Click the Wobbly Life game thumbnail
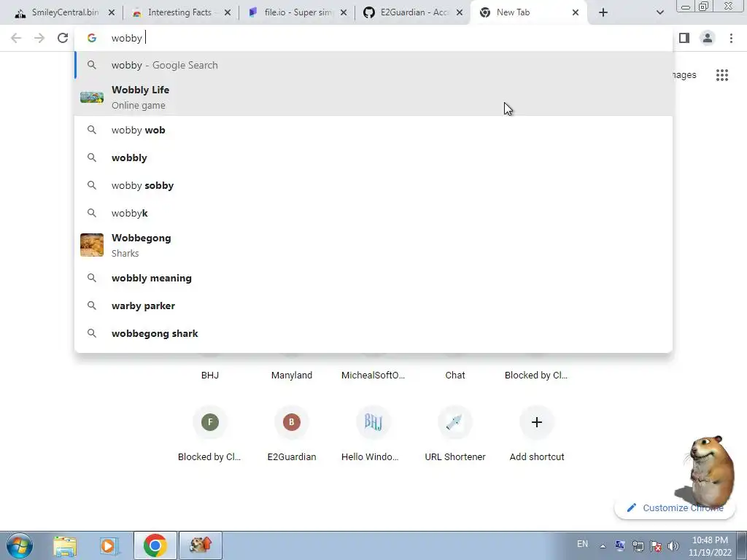The height and width of the screenshot is (560, 747). [x=92, y=97]
